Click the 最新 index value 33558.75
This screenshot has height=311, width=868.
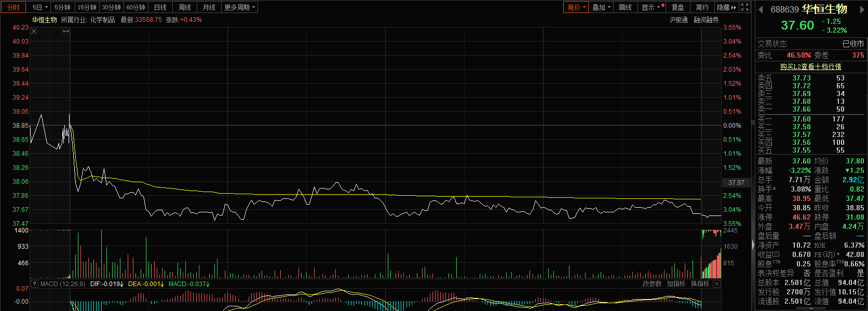click(148, 20)
